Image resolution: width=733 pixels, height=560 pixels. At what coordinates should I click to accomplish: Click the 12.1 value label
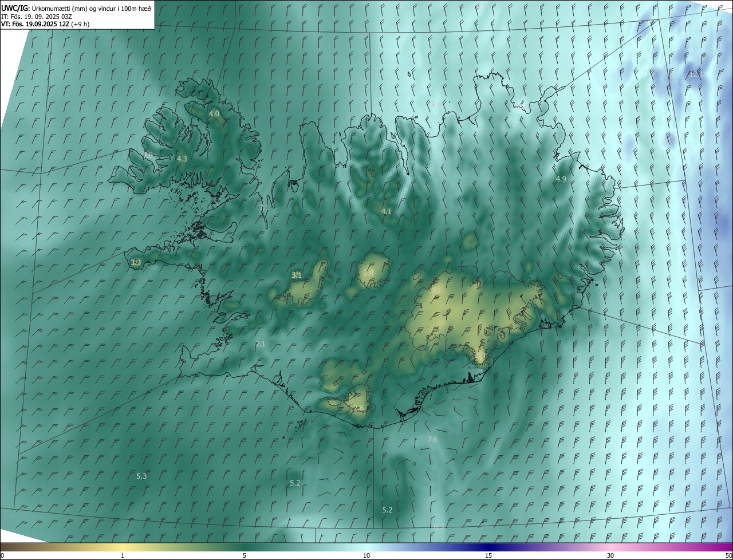[697, 74]
